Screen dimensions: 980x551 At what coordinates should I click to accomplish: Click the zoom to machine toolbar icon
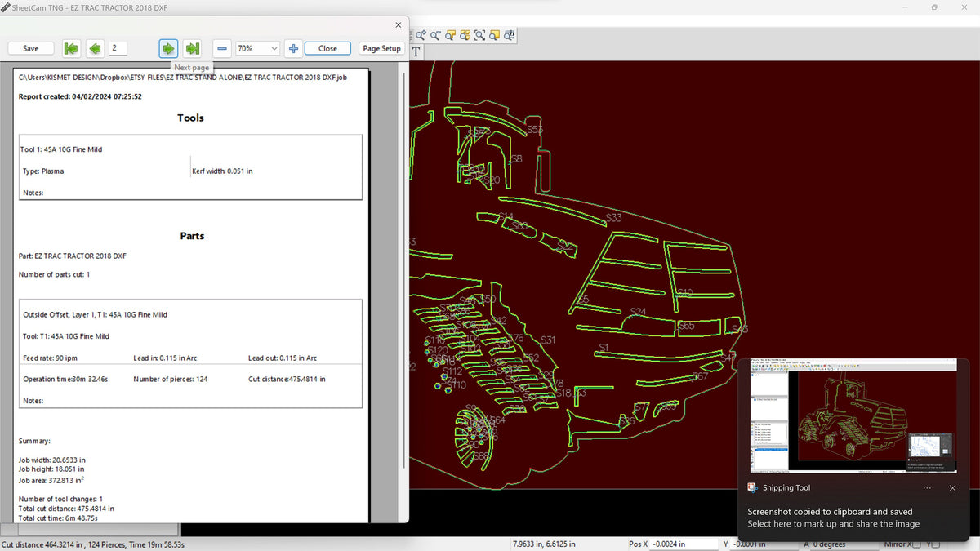click(509, 35)
